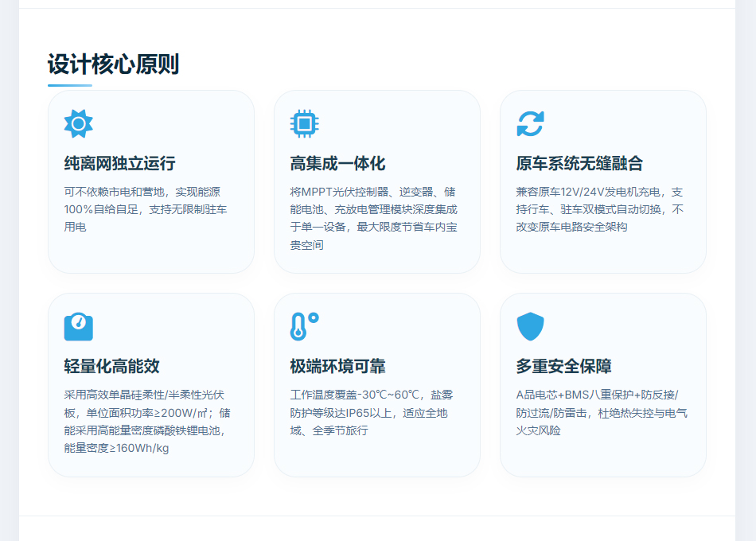Click the sun icon for 纯离网独立运行
The image size is (756, 541).
79,124
